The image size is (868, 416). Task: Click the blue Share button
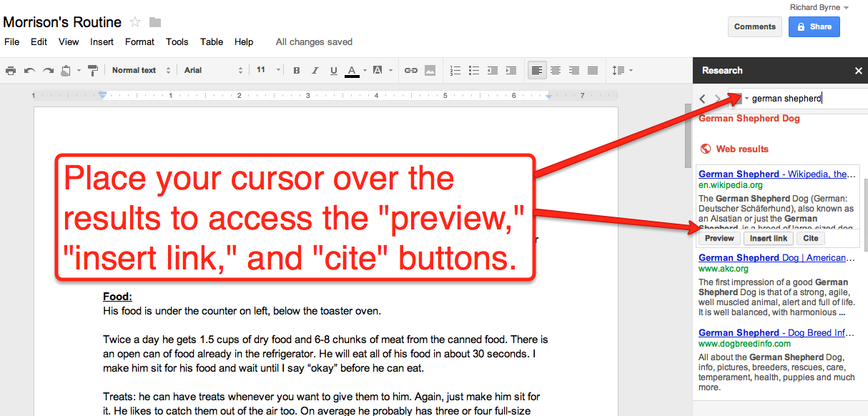click(814, 26)
